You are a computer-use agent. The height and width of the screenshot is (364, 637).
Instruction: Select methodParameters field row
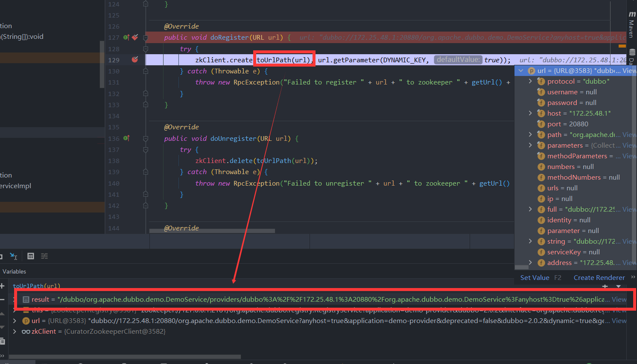pyautogui.click(x=576, y=156)
